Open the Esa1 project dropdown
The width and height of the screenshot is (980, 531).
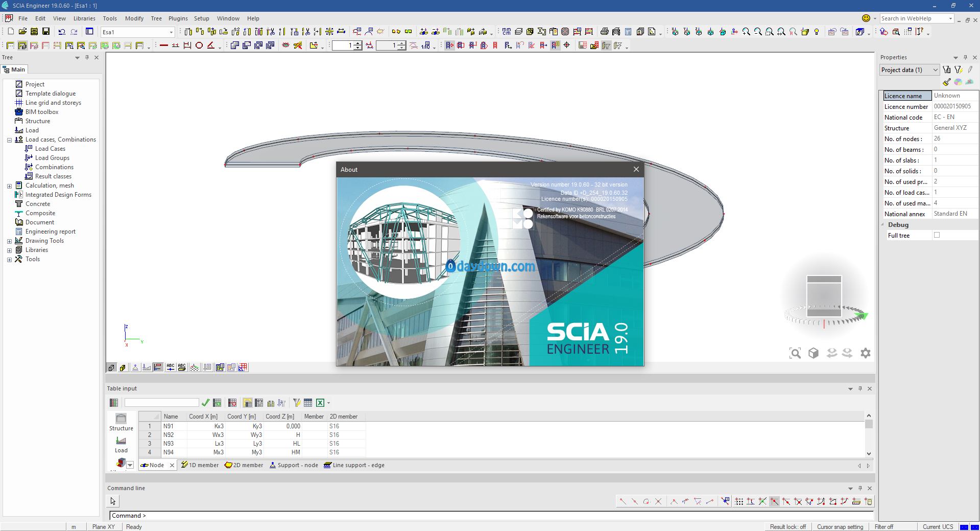171,32
